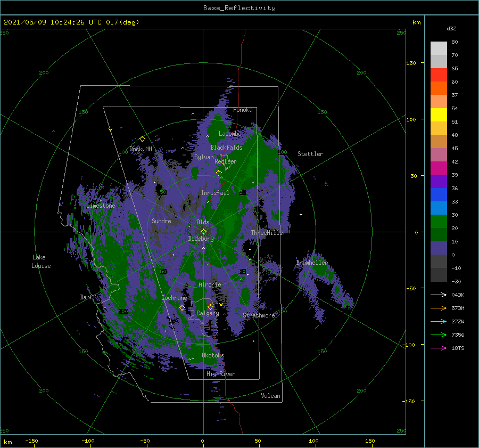The height and width of the screenshot is (448, 479).
Task: Select the yellow diamond marker near RockyMH
Action: pos(142,139)
